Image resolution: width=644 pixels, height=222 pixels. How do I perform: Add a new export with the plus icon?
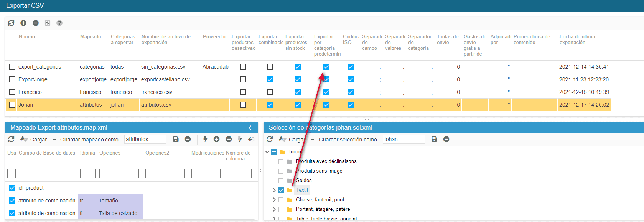tap(23, 23)
